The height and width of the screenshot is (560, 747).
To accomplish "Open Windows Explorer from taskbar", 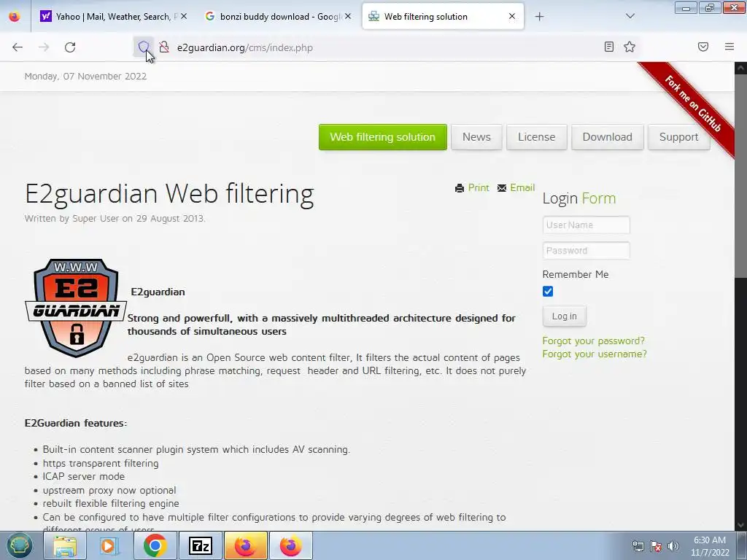I will (65, 545).
